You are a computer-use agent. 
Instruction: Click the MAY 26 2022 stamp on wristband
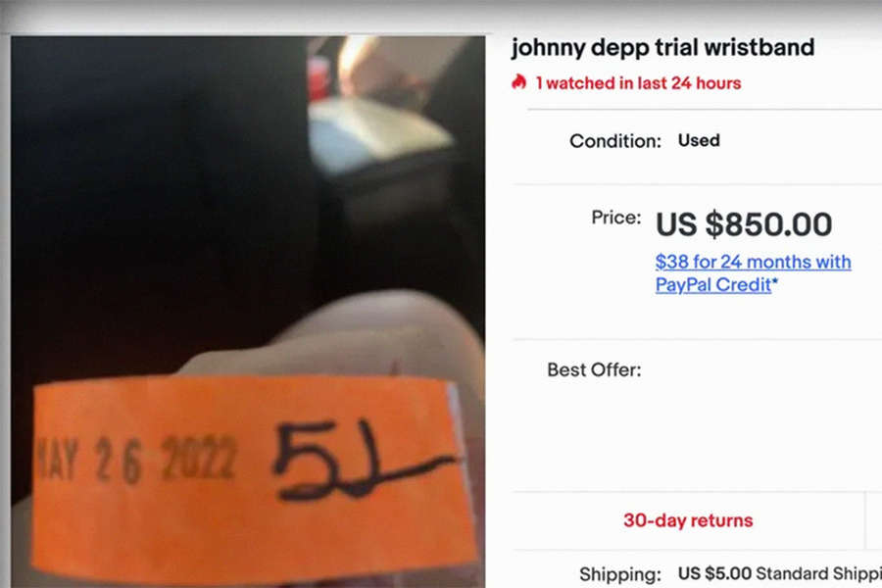tap(135, 460)
